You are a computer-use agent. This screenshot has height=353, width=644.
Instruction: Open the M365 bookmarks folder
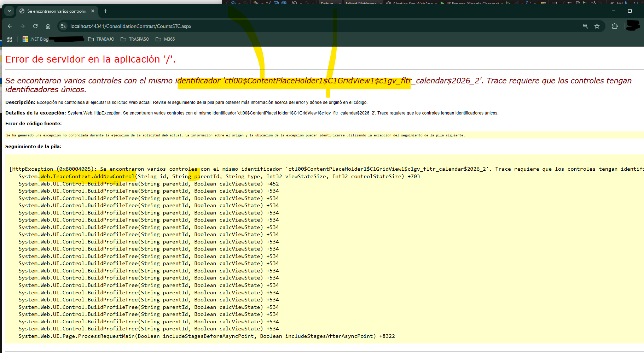[165, 39]
